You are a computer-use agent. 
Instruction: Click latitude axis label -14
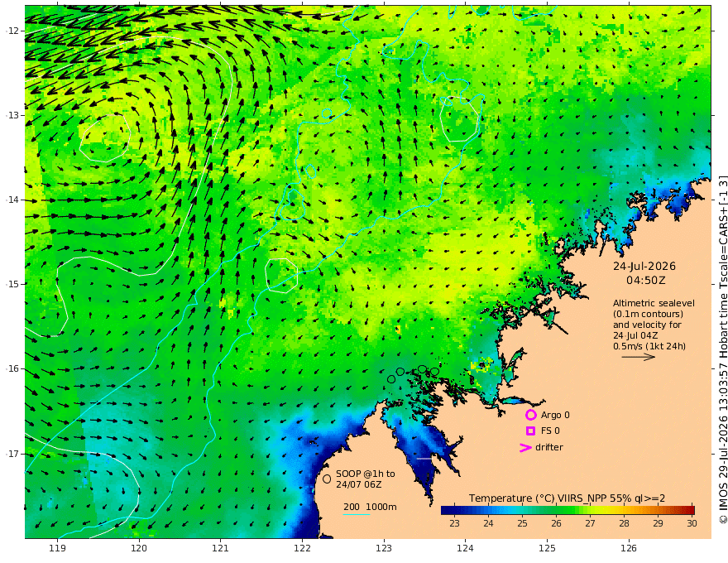click(x=13, y=200)
